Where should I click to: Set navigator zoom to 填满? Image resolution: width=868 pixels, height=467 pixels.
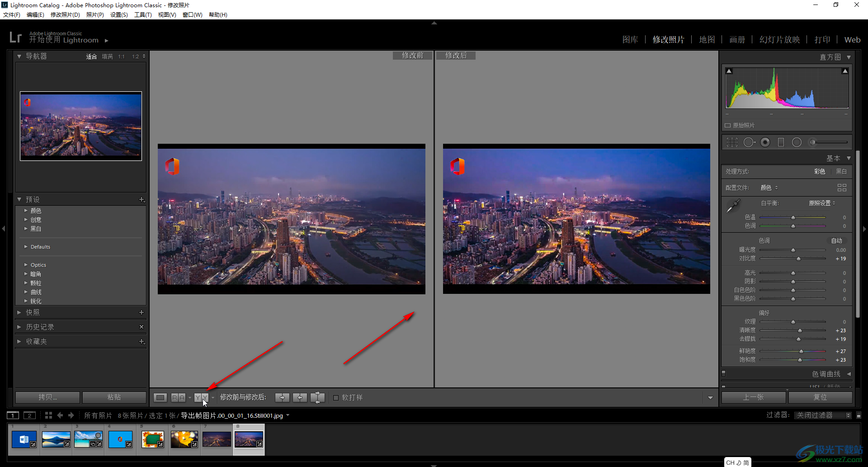pos(107,57)
